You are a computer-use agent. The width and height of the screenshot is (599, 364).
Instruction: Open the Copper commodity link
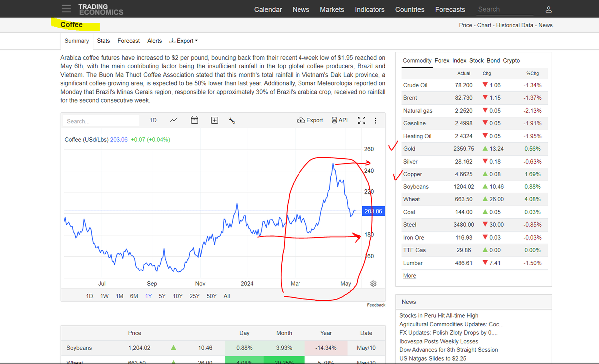point(413,174)
